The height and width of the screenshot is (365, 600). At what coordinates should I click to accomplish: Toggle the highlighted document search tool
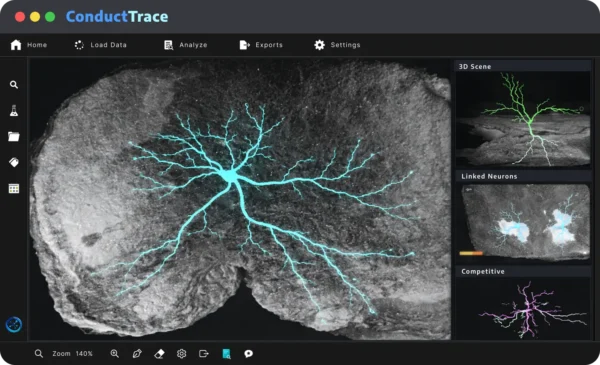[x=227, y=354]
